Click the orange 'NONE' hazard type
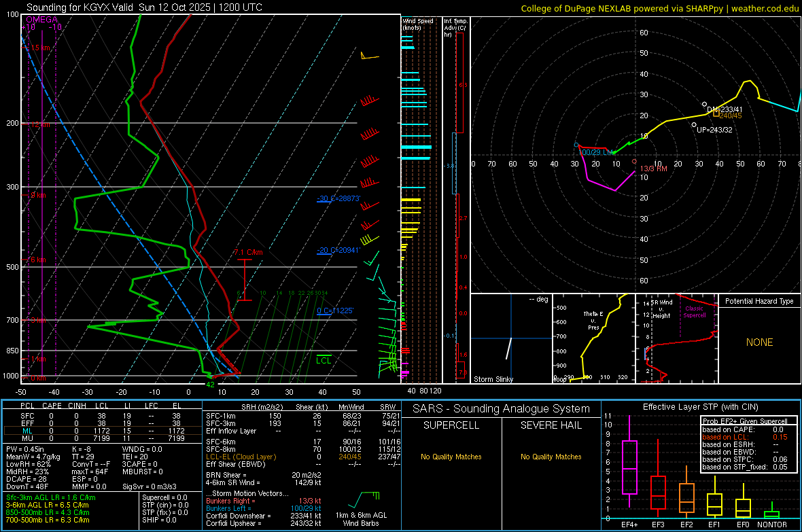 pyautogui.click(x=760, y=342)
